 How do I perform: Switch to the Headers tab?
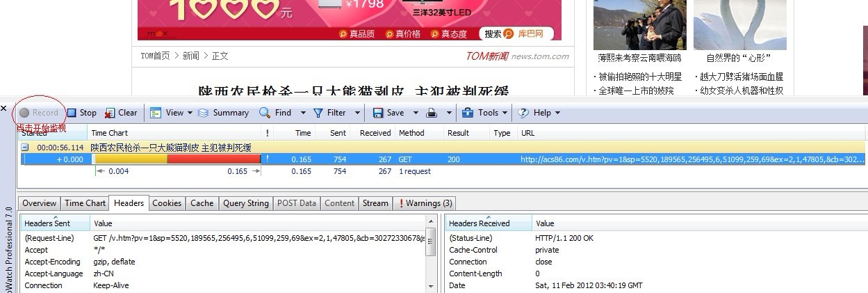pyautogui.click(x=129, y=203)
